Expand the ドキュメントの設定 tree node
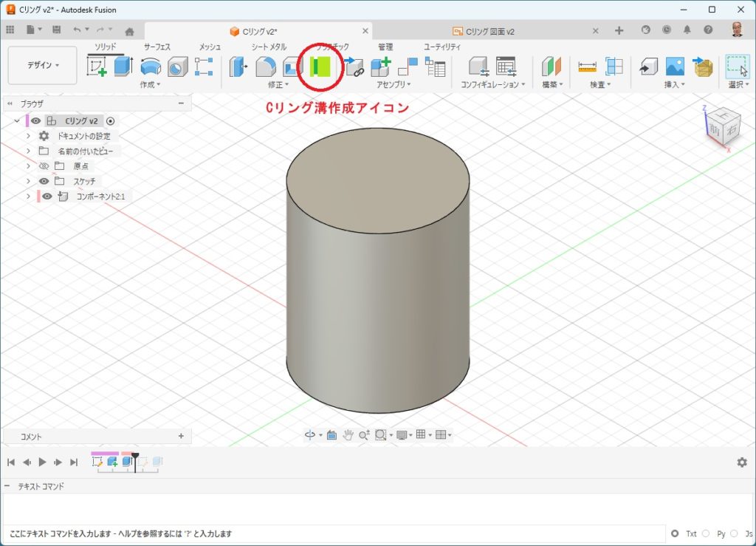This screenshot has width=756, height=546. (x=28, y=136)
